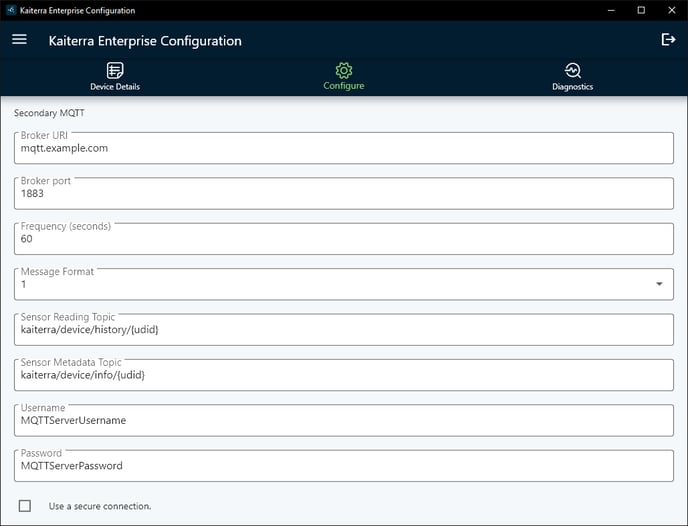Click the Broker URI input field
This screenshot has height=526, width=688.
pos(344,148)
